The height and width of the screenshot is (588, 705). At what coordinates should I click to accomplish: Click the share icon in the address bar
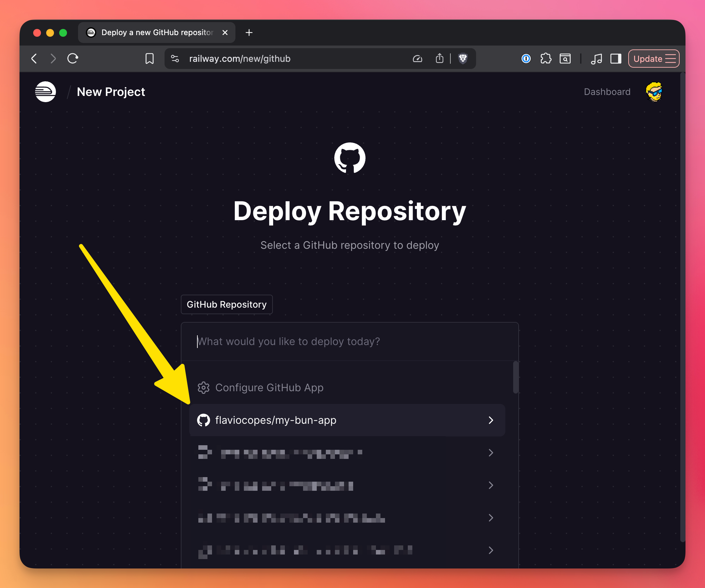coord(439,59)
